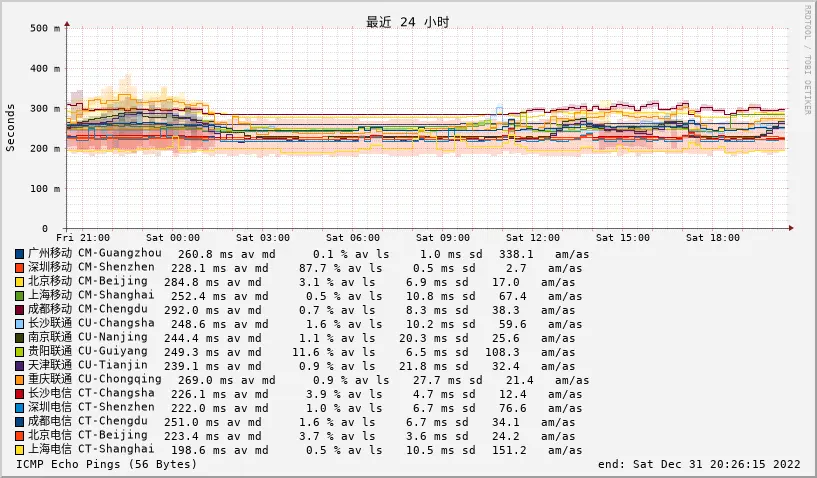Click the graph title 最近 24 小时
The height and width of the screenshot is (478, 817).
tap(407, 22)
